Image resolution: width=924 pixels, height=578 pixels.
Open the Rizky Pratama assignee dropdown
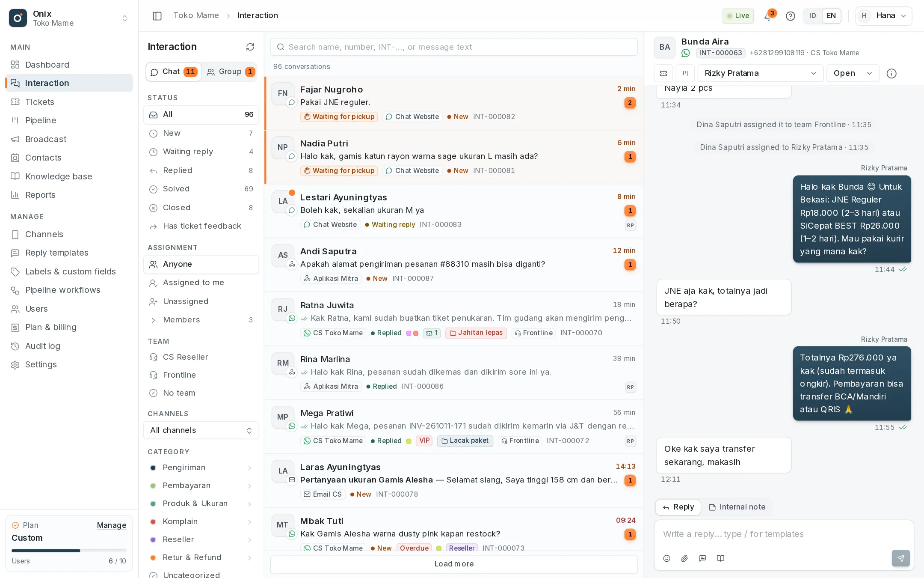760,73
